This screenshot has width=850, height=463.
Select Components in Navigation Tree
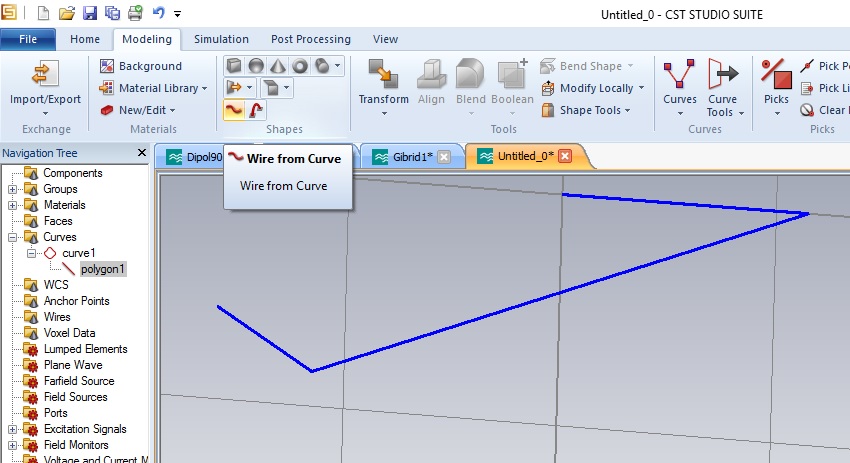click(73, 173)
